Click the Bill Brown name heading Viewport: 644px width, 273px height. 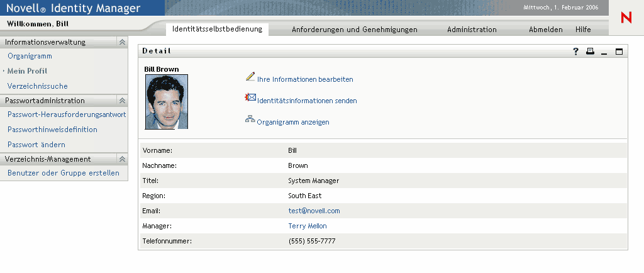pos(162,69)
